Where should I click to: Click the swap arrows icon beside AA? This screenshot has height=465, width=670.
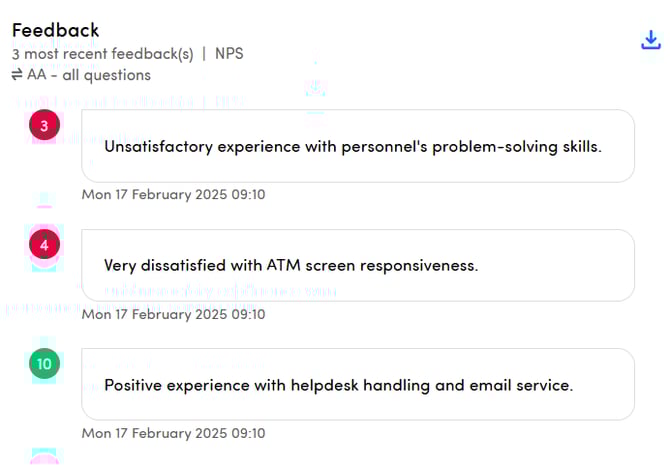click(18, 75)
